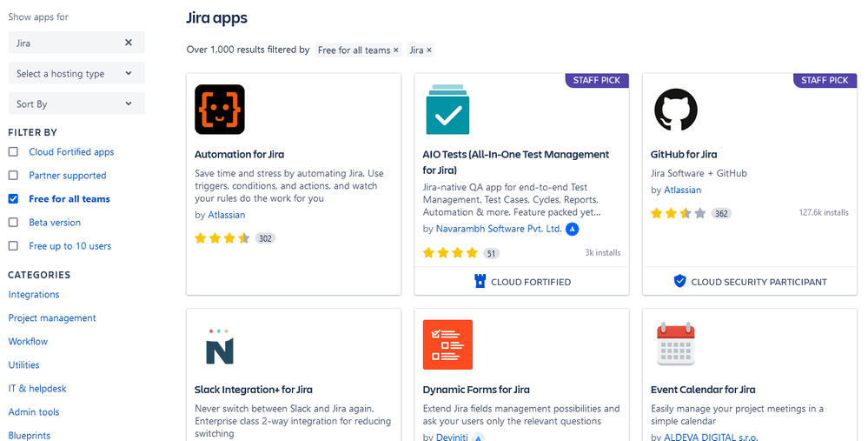Remove the 'Jira' filter chip
The image size is (868, 441).
coord(429,50)
